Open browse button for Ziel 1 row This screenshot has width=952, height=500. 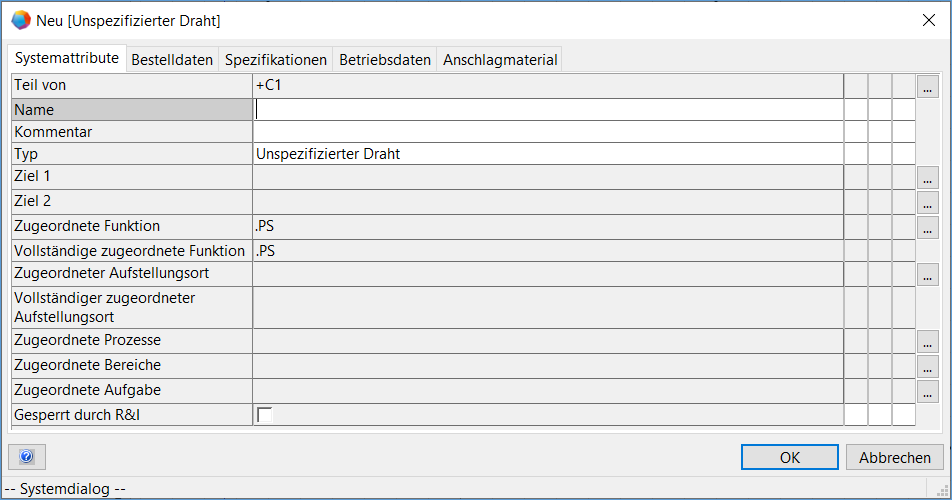click(x=928, y=178)
